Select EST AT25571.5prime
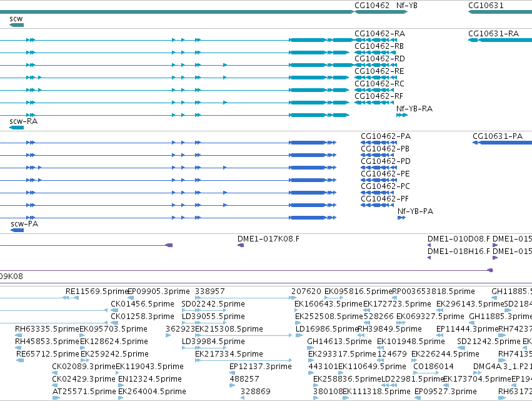The height and width of the screenshot is (401, 532). tap(84, 392)
